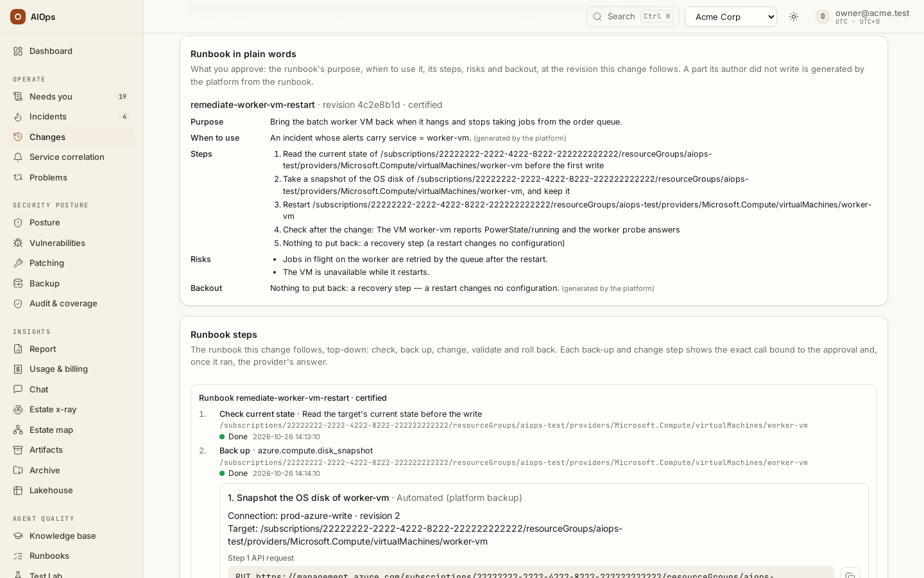The height and width of the screenshot is (578, 924).
Task: Click revision 4c2e8b1d text
Action: point(361,105)
